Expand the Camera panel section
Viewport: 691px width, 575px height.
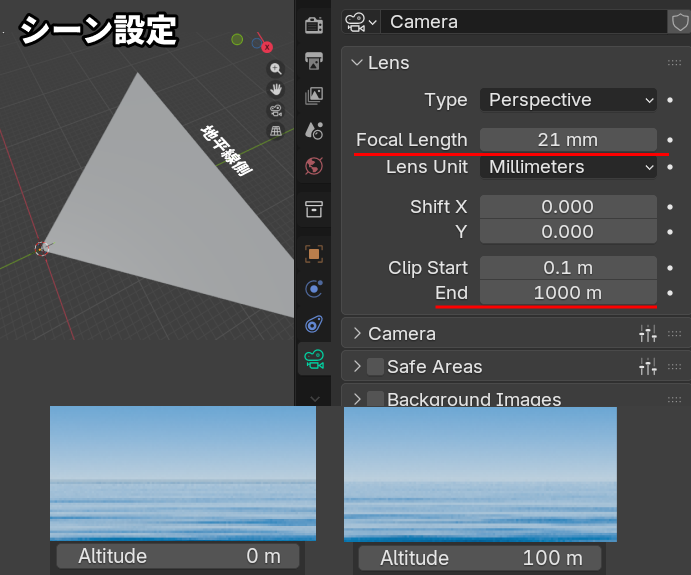click(x=402, y=334)
